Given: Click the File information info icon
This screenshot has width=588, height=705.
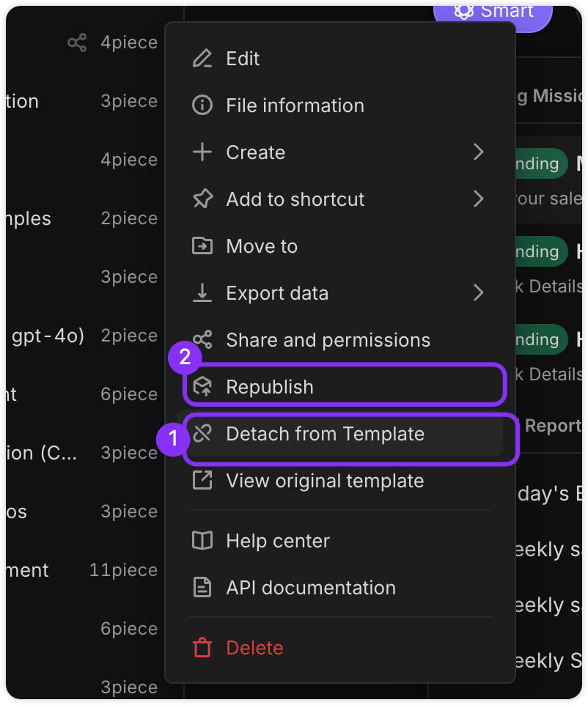Looking at the screenshot, I should tap(202, 106).
